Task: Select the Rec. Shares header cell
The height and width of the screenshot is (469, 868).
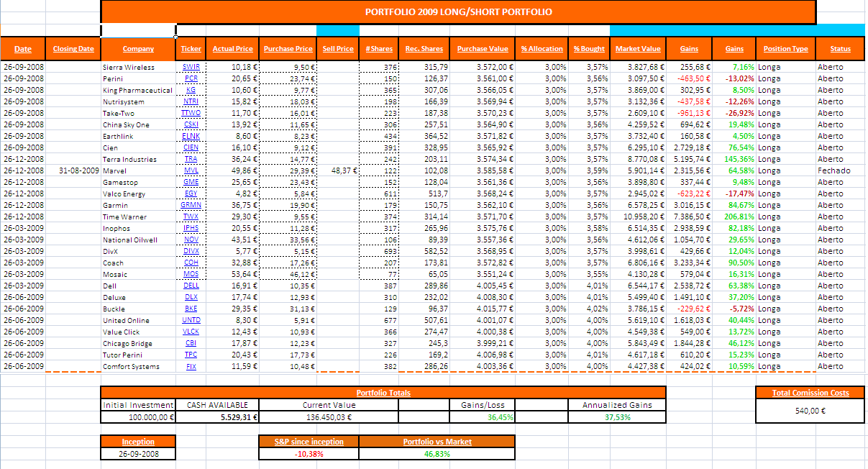Action: point(424,49)
